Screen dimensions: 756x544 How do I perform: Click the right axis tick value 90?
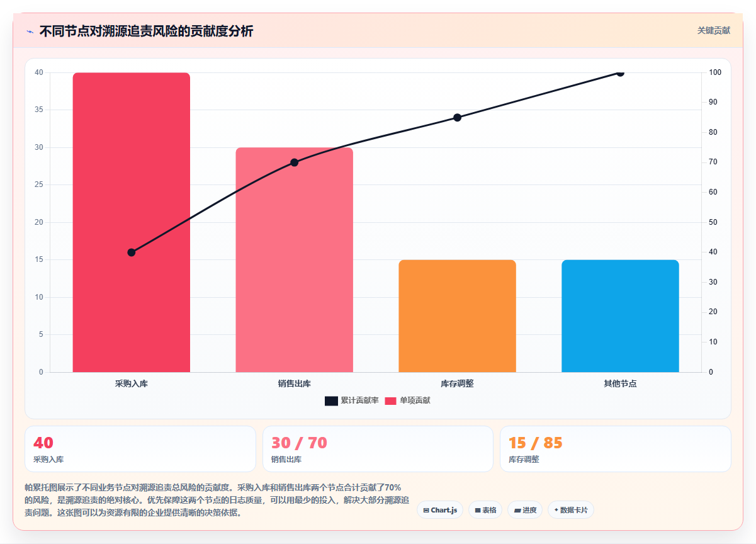click(712, 102)
